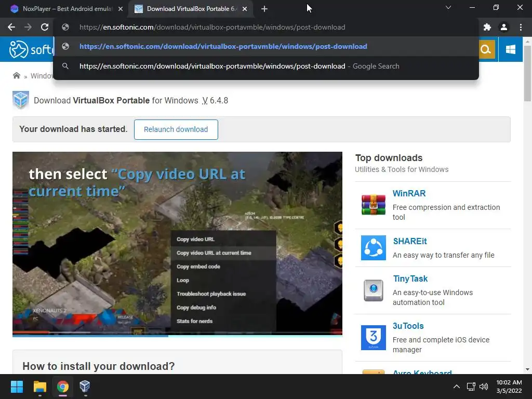The width and height of the screenshot is (532, 399).
Task: Click the Windows breadcrumb link
Action: pos(42,76)
